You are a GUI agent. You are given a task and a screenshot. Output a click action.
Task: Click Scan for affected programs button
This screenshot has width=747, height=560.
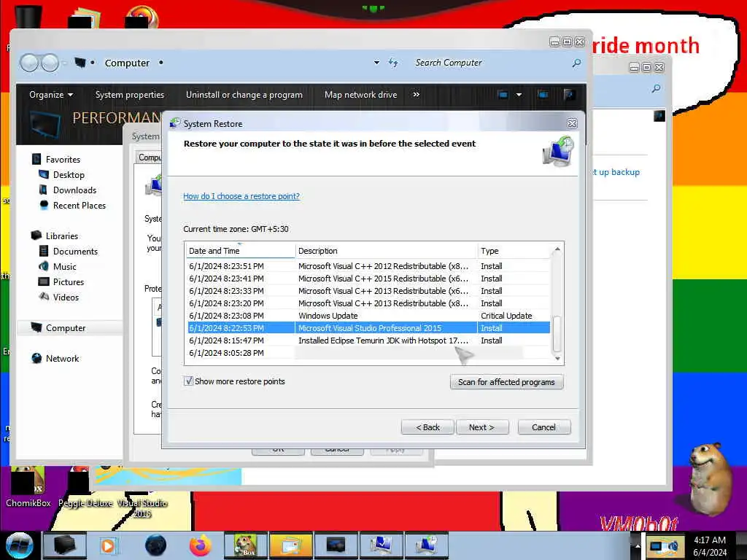click(x=506, y=382)
